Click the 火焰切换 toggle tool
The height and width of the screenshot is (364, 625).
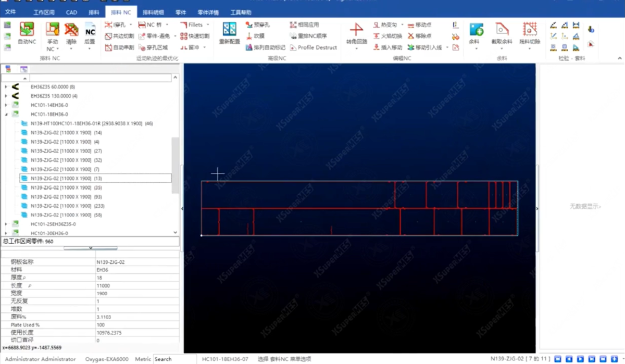point(387,36)
